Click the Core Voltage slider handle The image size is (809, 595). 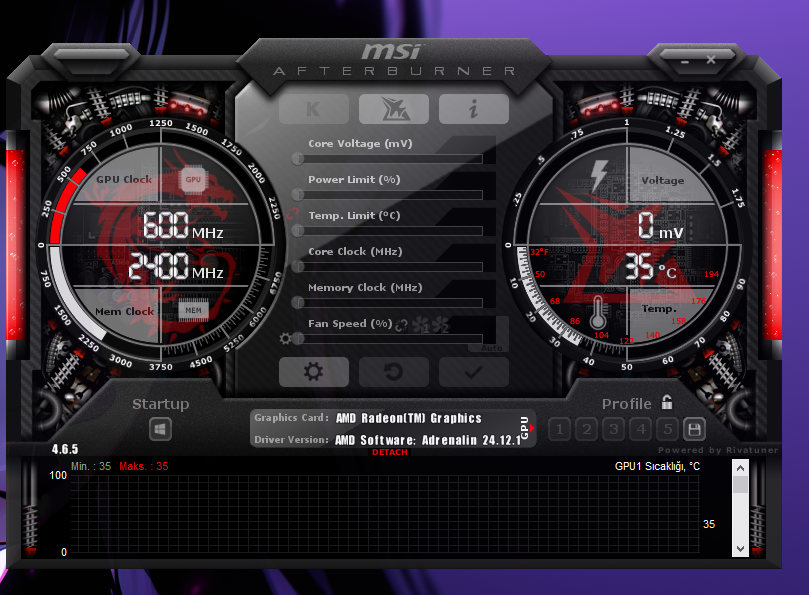[x=298, y=158]
